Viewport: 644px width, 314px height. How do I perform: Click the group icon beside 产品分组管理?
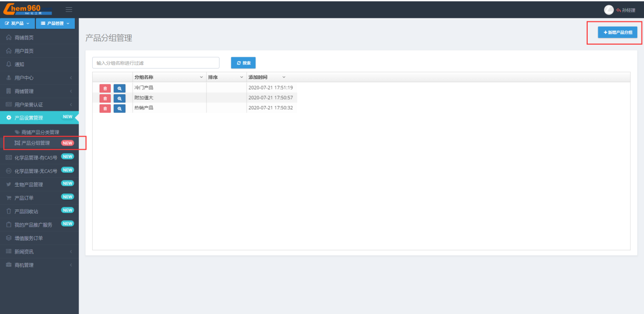17,143
